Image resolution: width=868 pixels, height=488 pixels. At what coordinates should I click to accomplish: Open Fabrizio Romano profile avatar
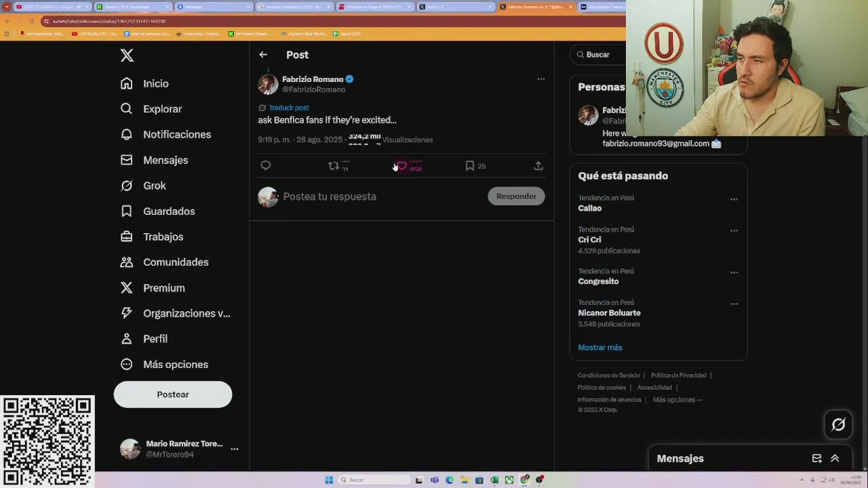[268, 84]
